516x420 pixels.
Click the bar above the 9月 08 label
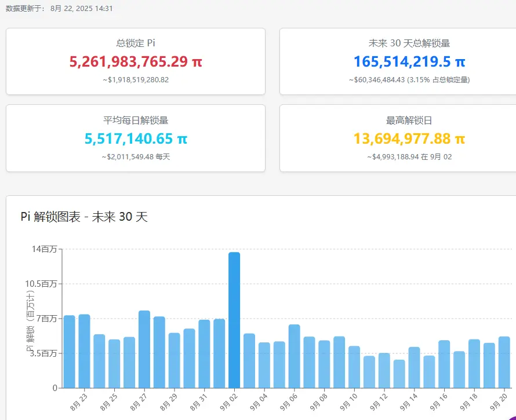(324, 364)
